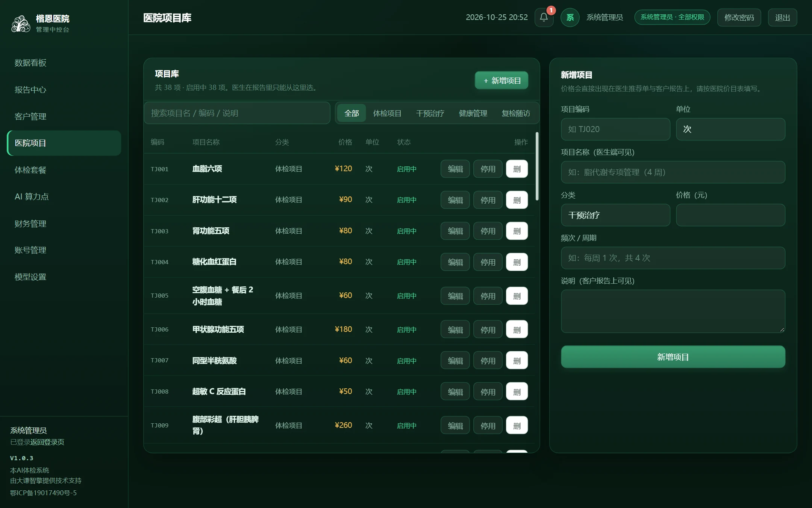Viewport: 812px width, 508px height.
Task: Click the 返回登录页 link
Action: 47,442
